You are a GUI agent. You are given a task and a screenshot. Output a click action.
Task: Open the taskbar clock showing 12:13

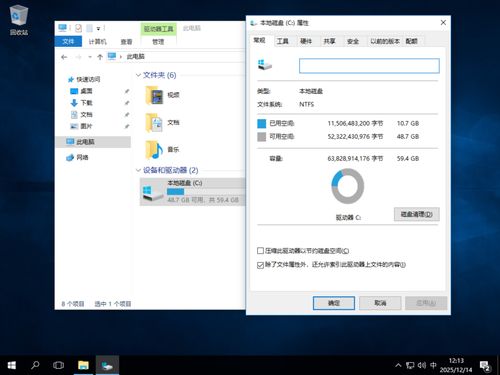tap(456, 365)
